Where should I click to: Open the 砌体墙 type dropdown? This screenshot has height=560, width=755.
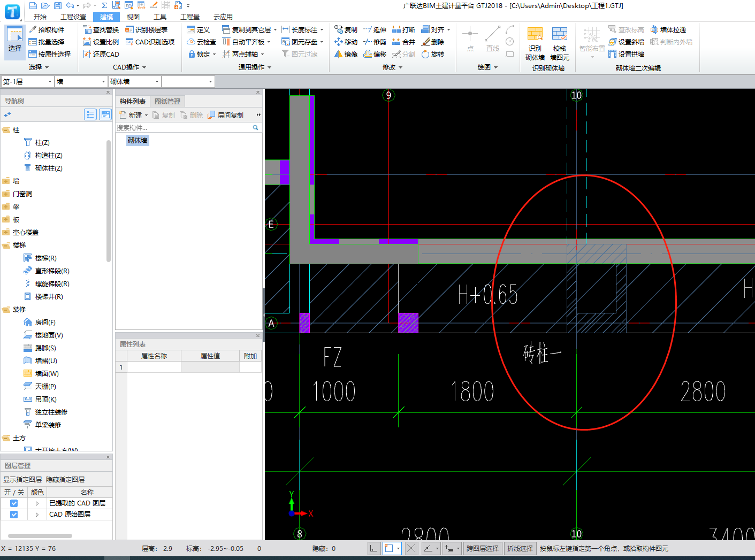point(135,81)
